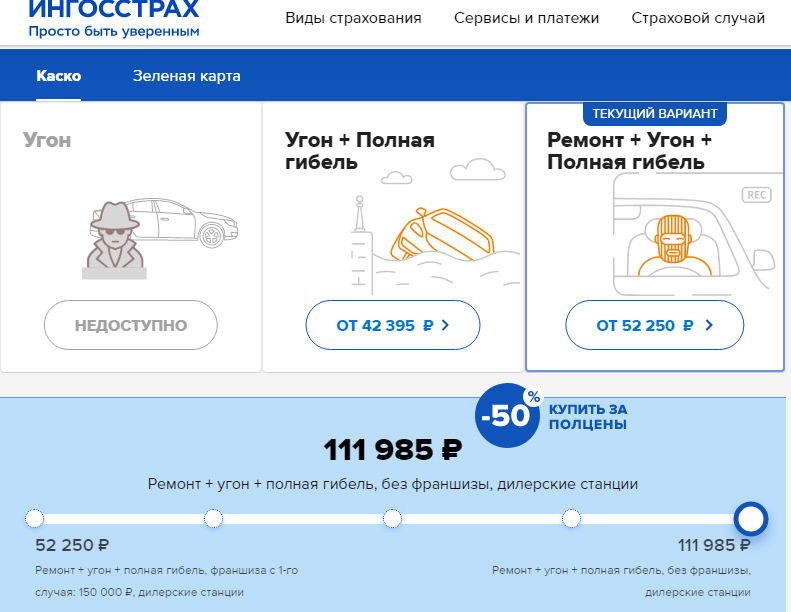Open the Виды страхования menu
791x612 pixels.
(x=353, y=18)
